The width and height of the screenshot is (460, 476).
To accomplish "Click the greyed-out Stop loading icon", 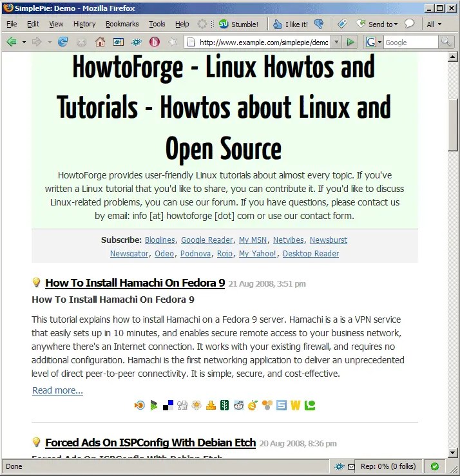I will [x=81, y=43].
